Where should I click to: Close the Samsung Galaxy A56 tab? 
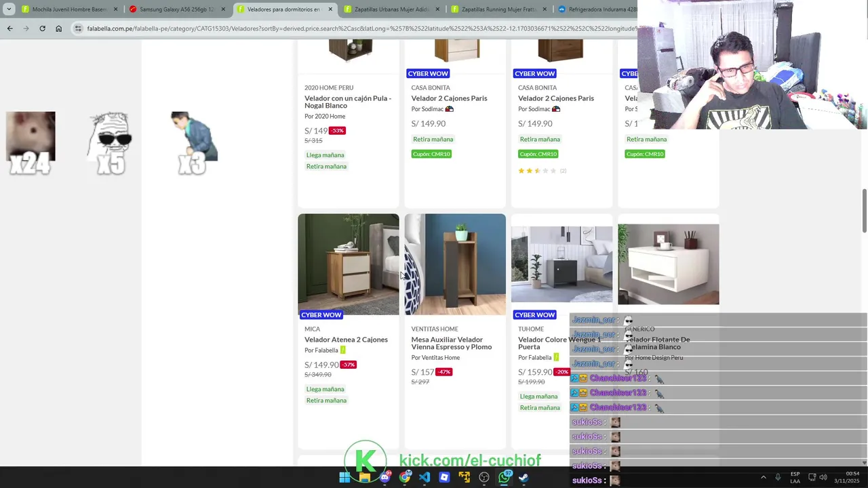[223, 9]
